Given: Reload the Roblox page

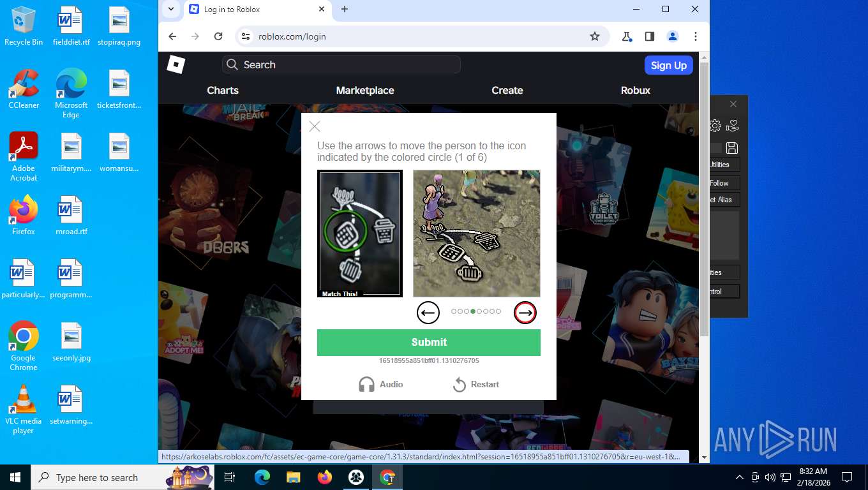Looking at the screenshot, I should (x=218, y=36).
